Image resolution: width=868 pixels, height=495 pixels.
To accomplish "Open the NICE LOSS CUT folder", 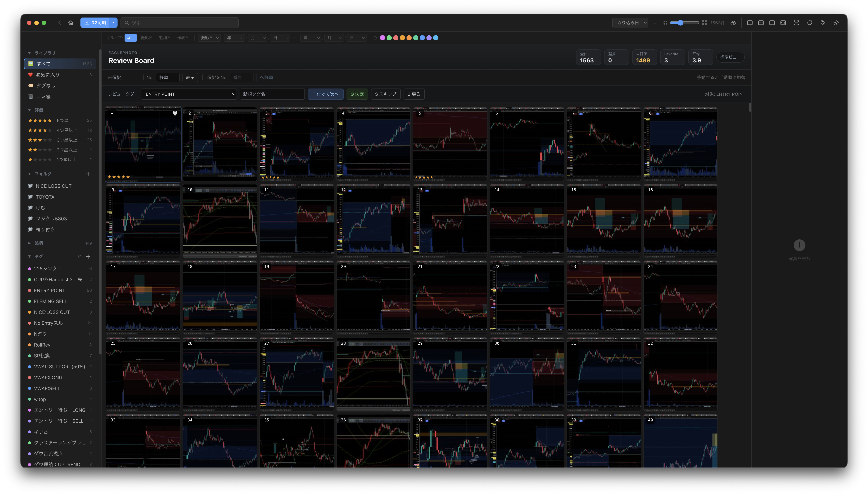I will point(60,186).
